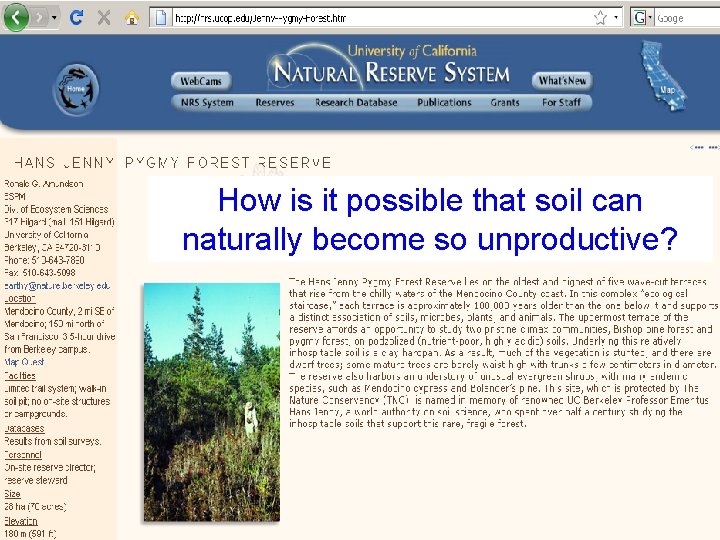Open the WebCams button
Screen dimensions: 720x540
(x=201, y=81)
